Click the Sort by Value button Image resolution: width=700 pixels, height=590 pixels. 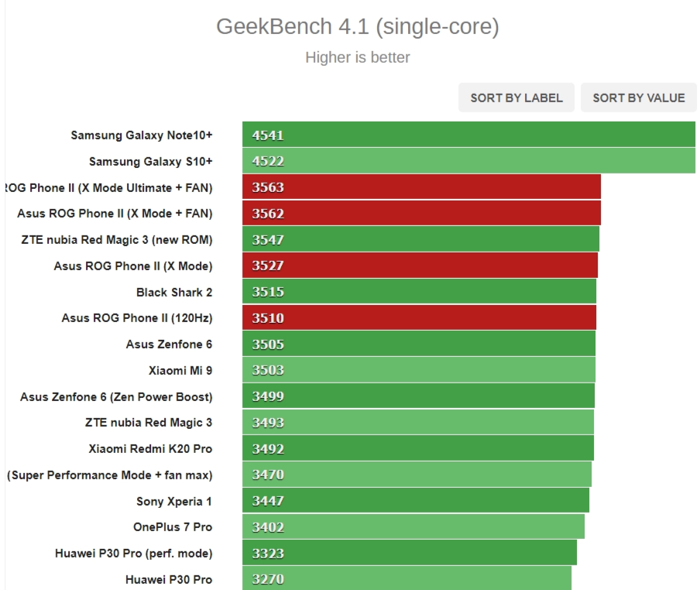(639, 98)
